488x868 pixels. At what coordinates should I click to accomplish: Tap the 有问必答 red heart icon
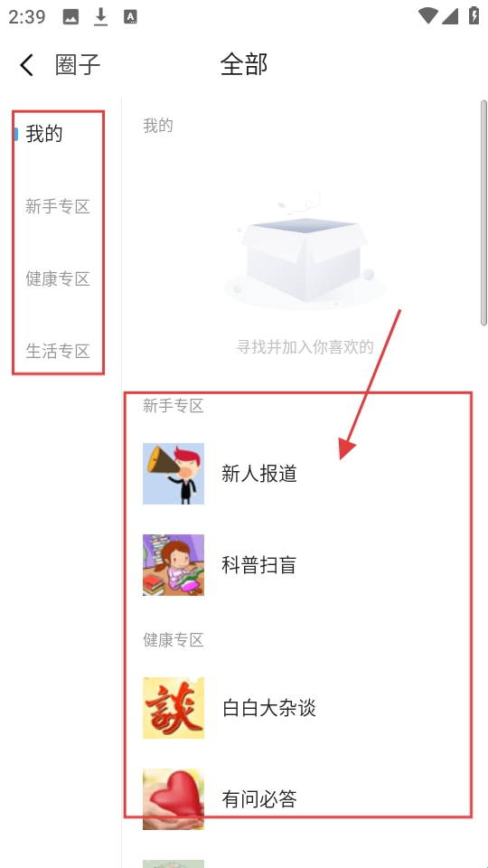174,798
